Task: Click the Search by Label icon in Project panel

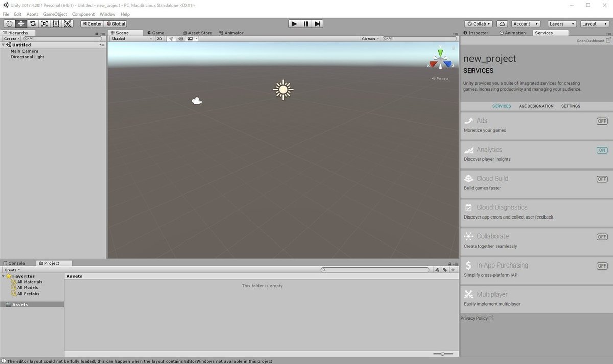Action: 445,270
